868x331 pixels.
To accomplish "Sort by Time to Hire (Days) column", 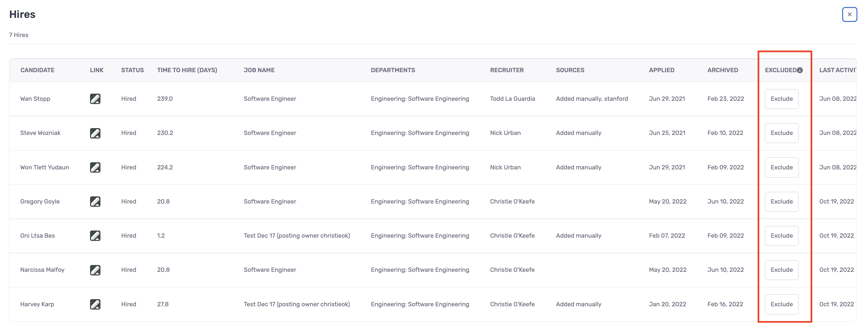I will tap(187, 70).
